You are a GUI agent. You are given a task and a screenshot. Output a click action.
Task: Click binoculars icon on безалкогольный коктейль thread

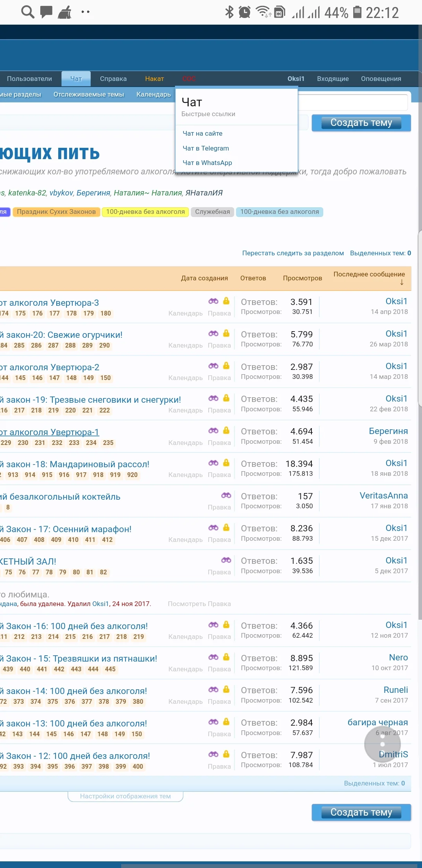tap(226, 495)
